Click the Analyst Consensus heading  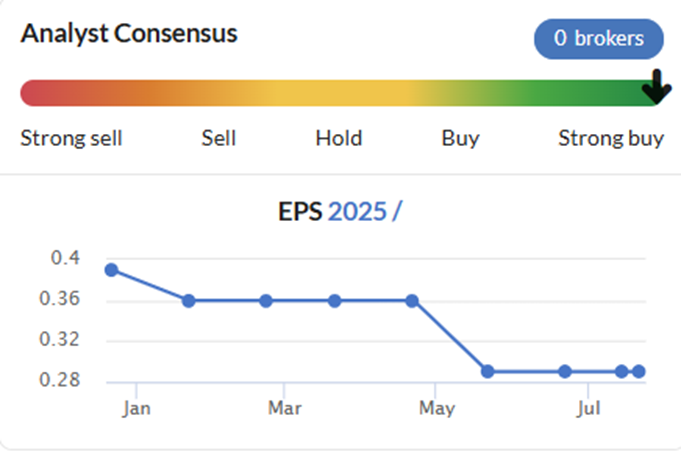129,33
